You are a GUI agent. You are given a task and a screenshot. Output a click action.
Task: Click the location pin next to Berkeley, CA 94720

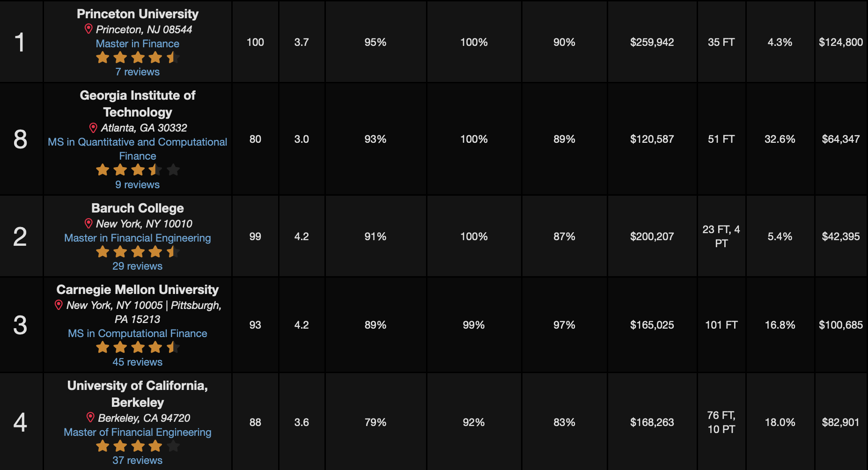click(x=90, y=417)
